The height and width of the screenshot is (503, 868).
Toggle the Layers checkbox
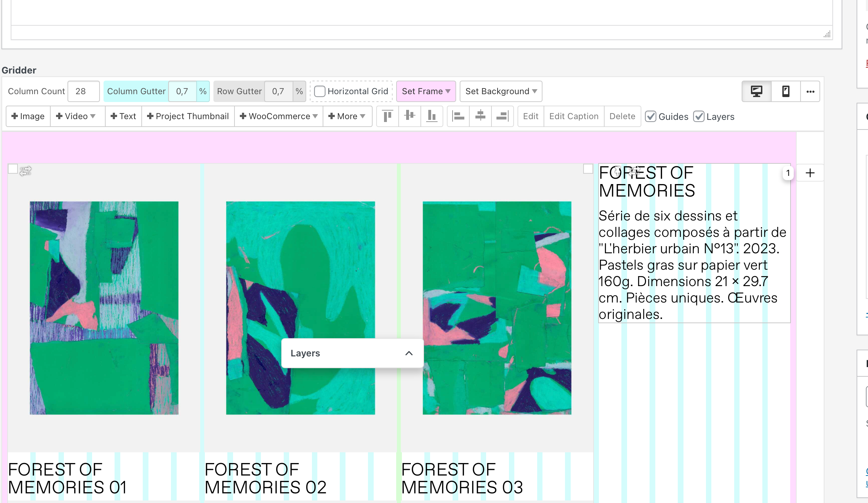click(698, 117)
